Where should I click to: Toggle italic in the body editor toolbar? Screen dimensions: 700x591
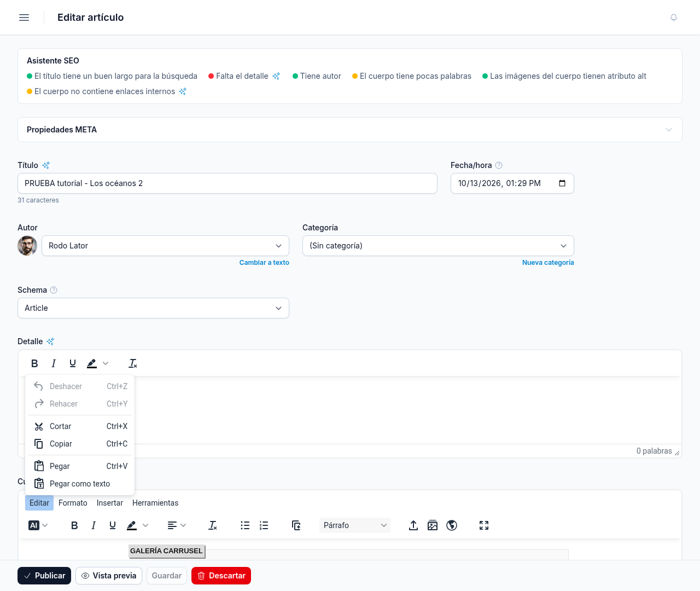click(x=94, y=525)
